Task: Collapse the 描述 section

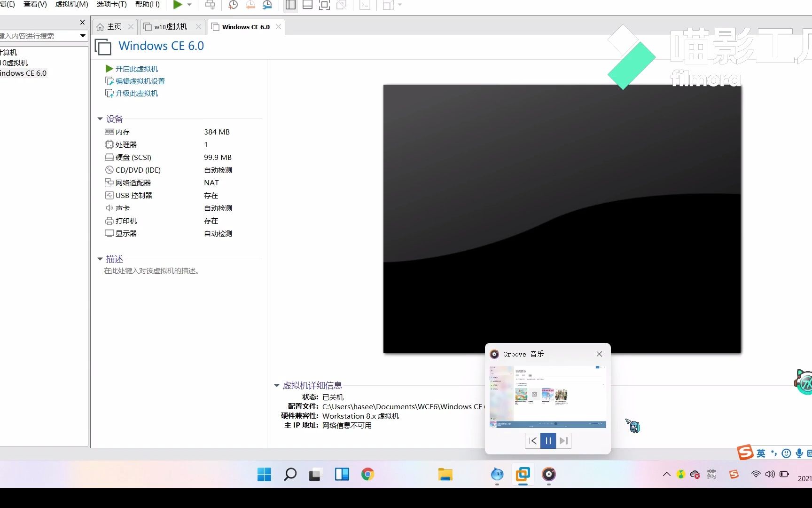Action: [x=100, y=259]
